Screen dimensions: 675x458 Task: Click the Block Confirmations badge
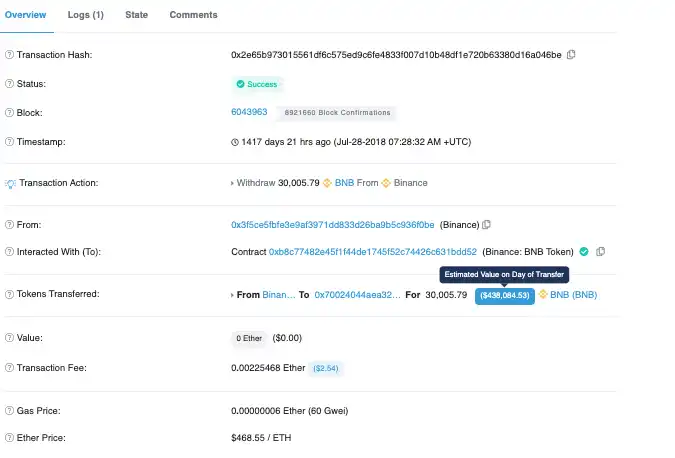click(337, 113)
